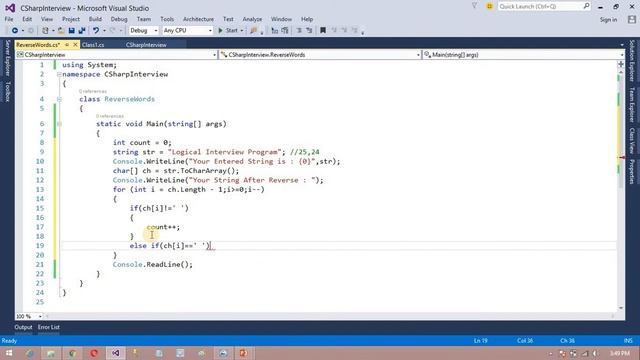Click the notifications flag icon in title bar
Image resolution: width=640 pixels, height=360 pixels.
[x=474, y=6]
